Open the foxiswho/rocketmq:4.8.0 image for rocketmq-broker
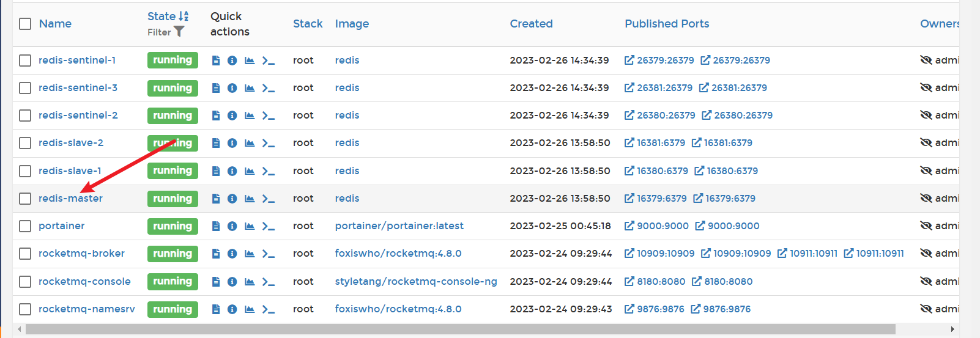Screen dimensions: 980x338 398,254
